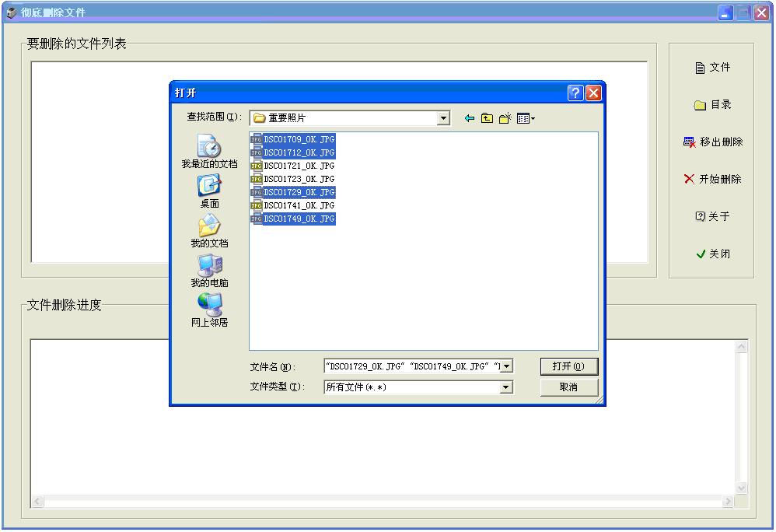
Task: Click the Cancel (取消) button
Action: pyautogui.click(x=568, y=387)
